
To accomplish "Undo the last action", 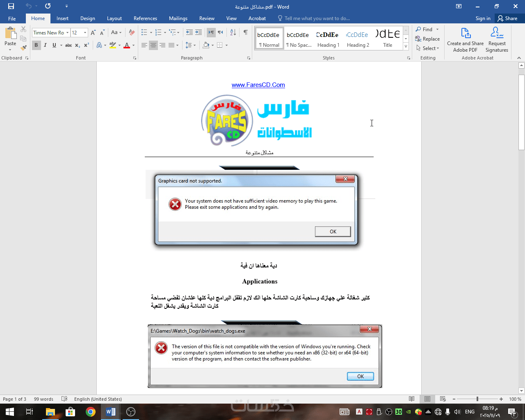I will coord(28,6).
